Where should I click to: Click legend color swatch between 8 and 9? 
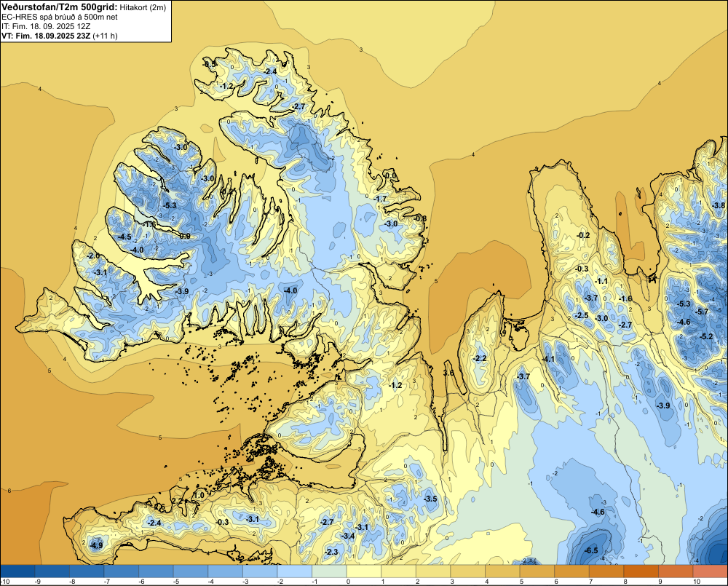(641, 571)
